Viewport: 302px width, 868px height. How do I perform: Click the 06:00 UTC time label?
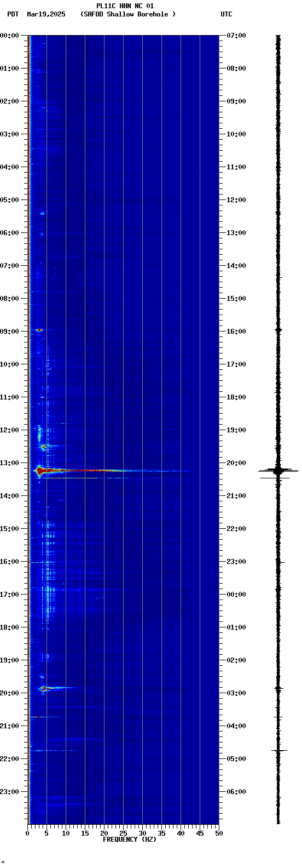coord(236,792)
